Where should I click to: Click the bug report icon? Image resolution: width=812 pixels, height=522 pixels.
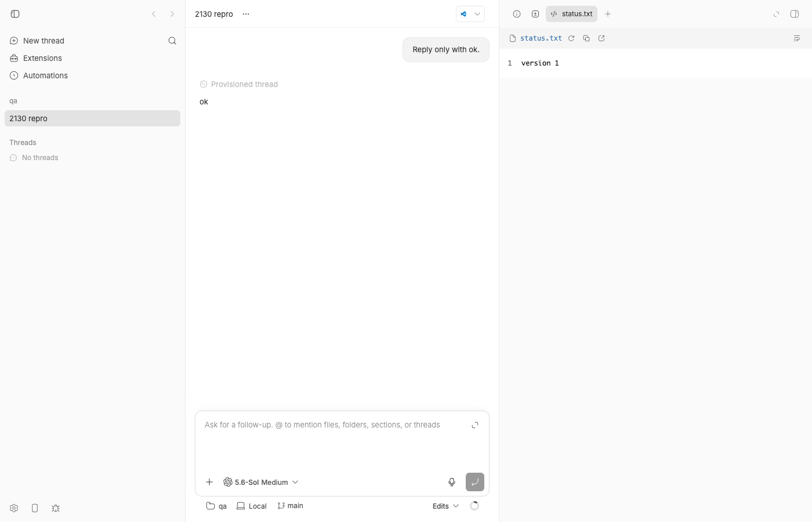pos(56,508)
